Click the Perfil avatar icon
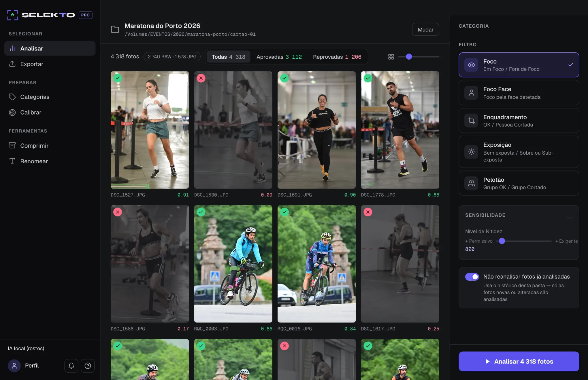Viewport: 588px width, 380px height. tap(14, 366)
